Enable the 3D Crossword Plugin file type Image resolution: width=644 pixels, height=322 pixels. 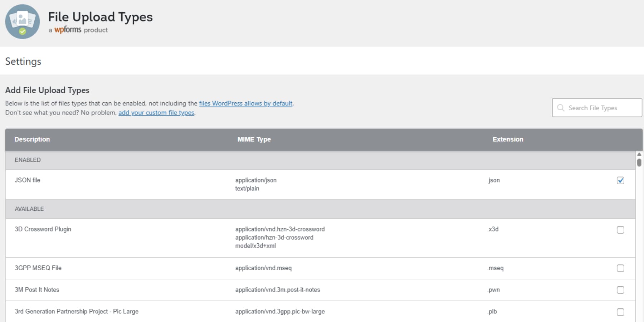click(620, 230)
